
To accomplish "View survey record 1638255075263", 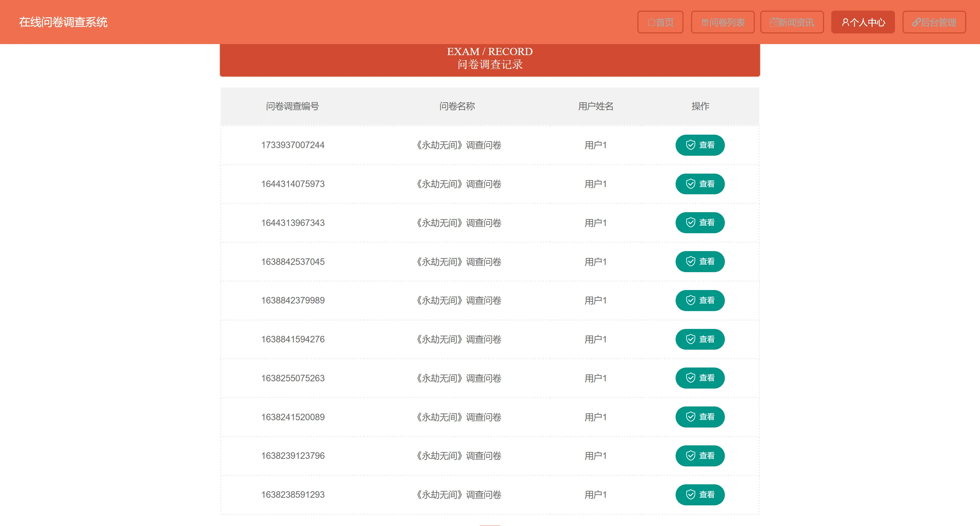I will coord(700,378).
